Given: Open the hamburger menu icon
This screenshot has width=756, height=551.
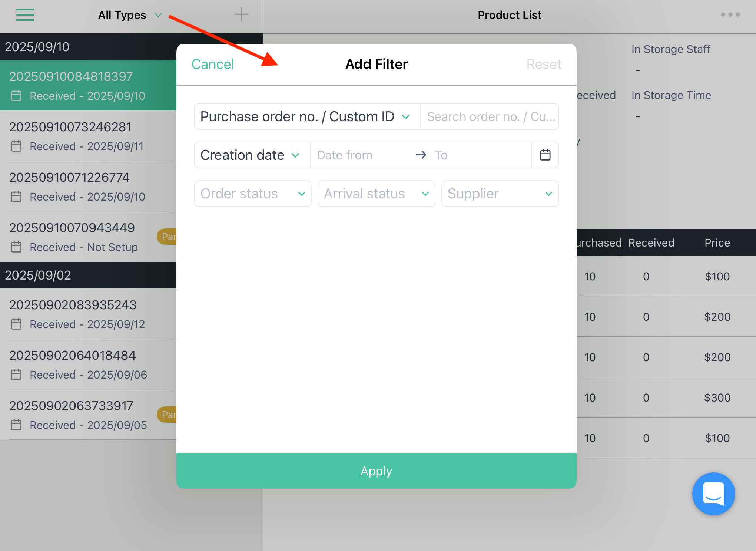Looking at the screenshot, I should point(25,15).
